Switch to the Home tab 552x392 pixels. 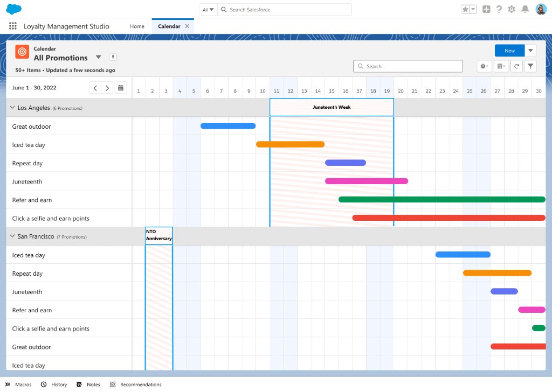tap(137, 26)
